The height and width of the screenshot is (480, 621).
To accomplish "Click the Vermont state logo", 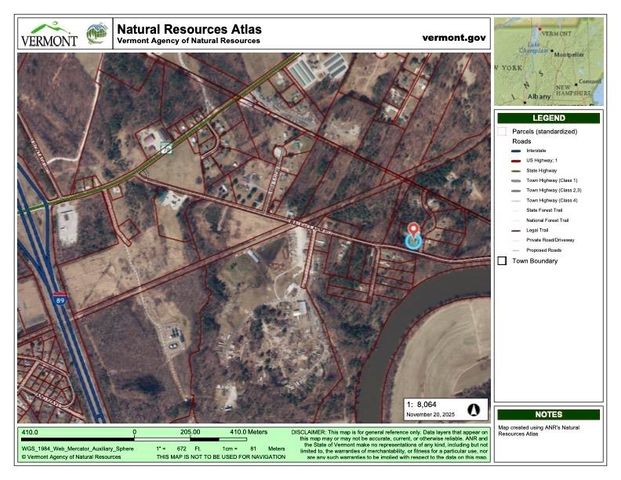I will coord(48,33).
